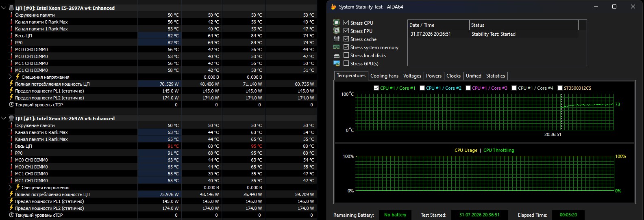Image resolution: width=644 pixels, height=220 pixels.
Task: Click lightning icon of second Предел мощности PL1
Action: (x=11, y=201)
